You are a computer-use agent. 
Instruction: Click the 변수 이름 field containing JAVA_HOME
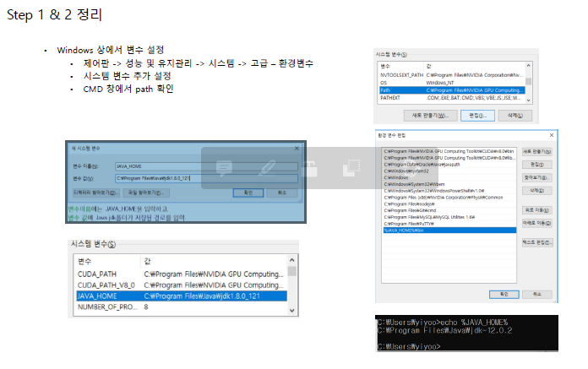(x=206, y=166)
